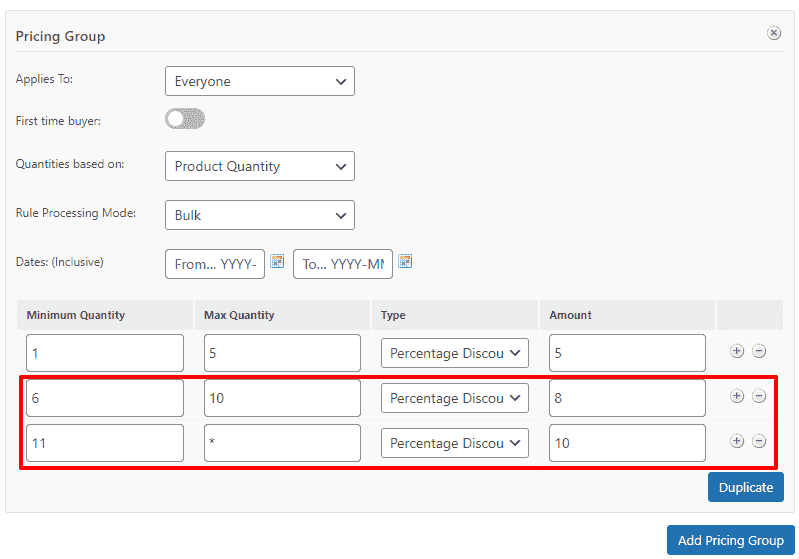
Task: Change the first row's Percentage Discount type
Action: coord(455,353)
